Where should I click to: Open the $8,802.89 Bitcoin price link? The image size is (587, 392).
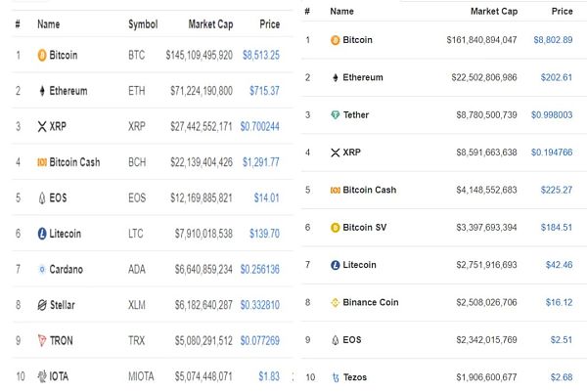[x=553, y=40]
